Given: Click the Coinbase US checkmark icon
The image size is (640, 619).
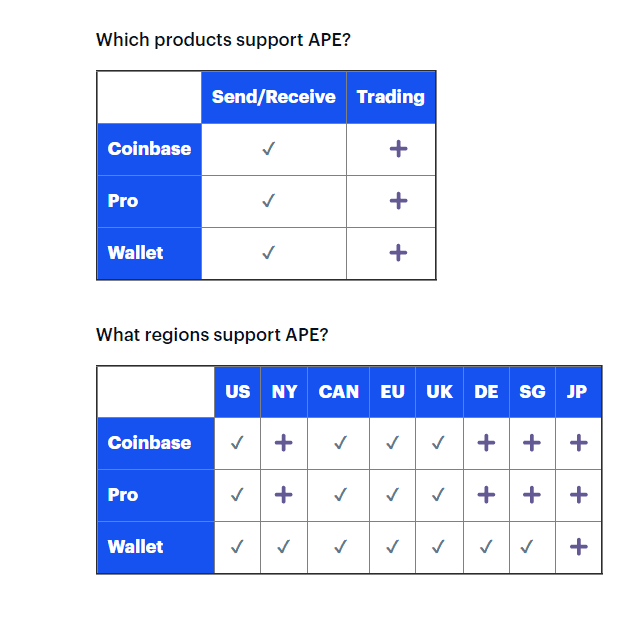Looking at the screenshot, I should point(237,443).
